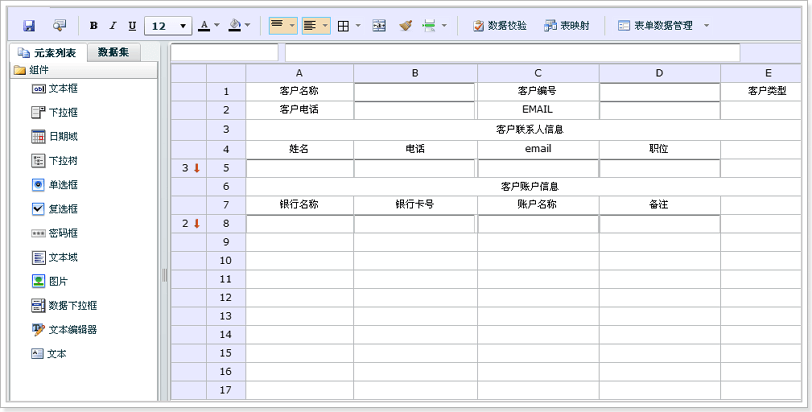
Task: Click the 表映射 button
Action: coord(567,26)
